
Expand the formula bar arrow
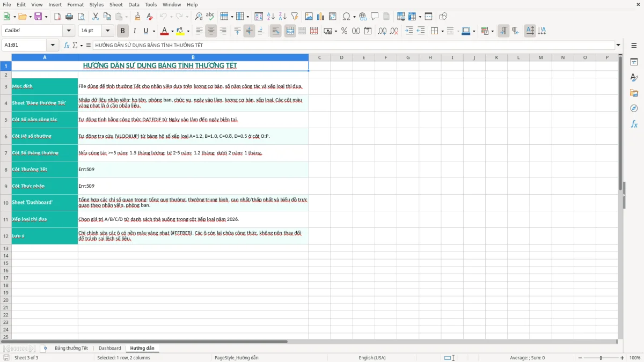(x=618, y=45)
